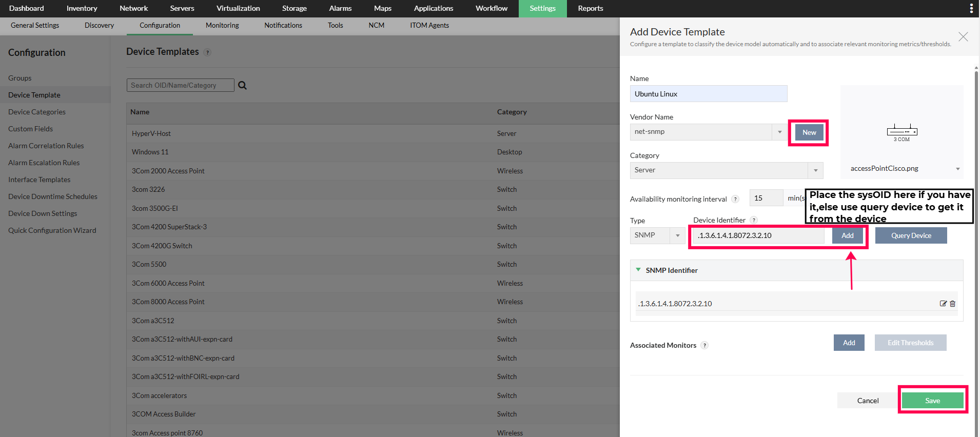
Task: Click the search magnifier icon
Action: point(243,85)
